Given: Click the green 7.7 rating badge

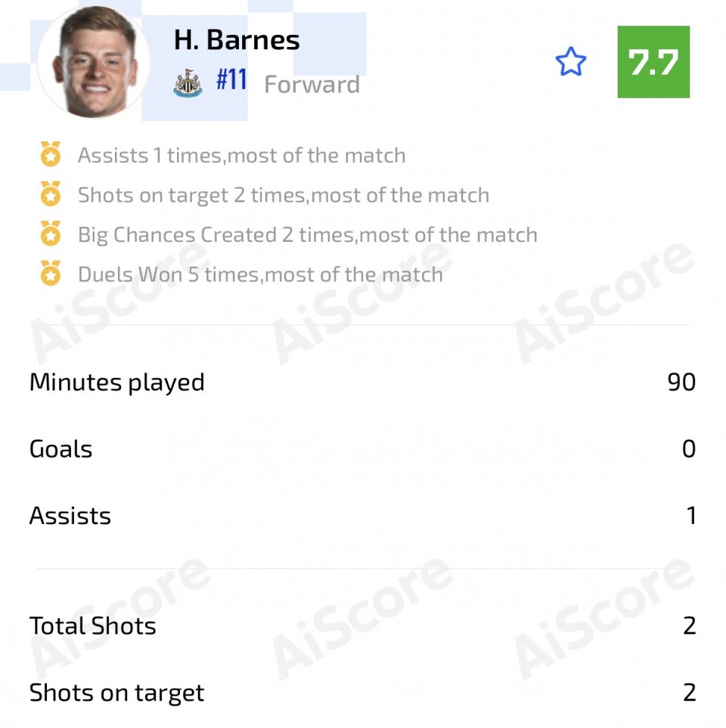Looking at the screenshot, I should click(x=653, y=62).
